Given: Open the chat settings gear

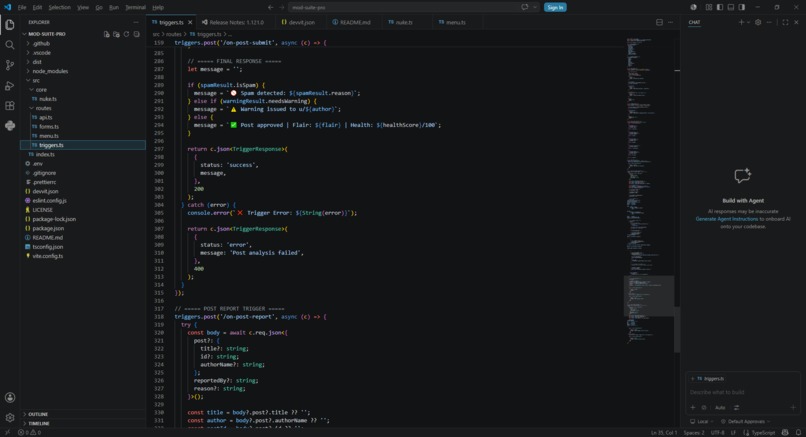Looking at the screenshot, I should (758, 22).
